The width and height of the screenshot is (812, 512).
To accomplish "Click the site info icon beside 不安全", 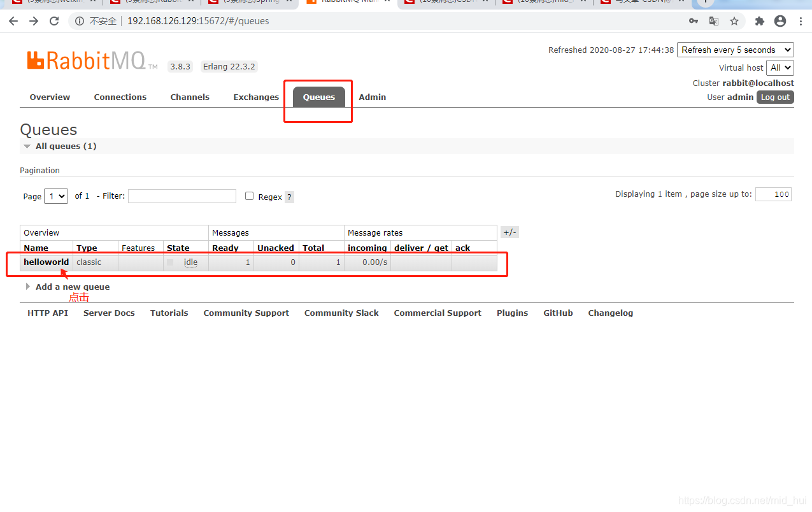I will (x=80, y=21).
